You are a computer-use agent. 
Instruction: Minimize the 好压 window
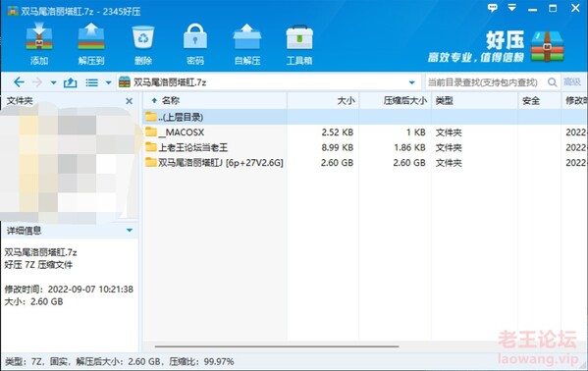(532, 10)
